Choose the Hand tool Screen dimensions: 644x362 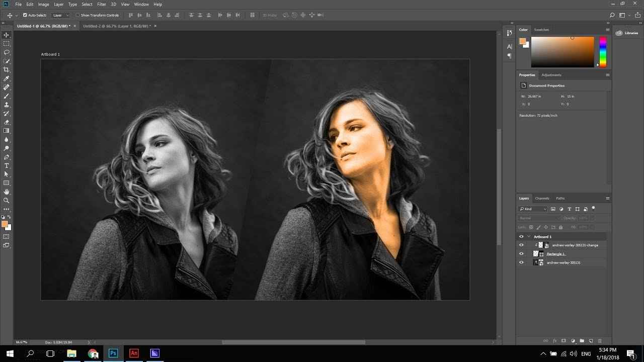7,192
